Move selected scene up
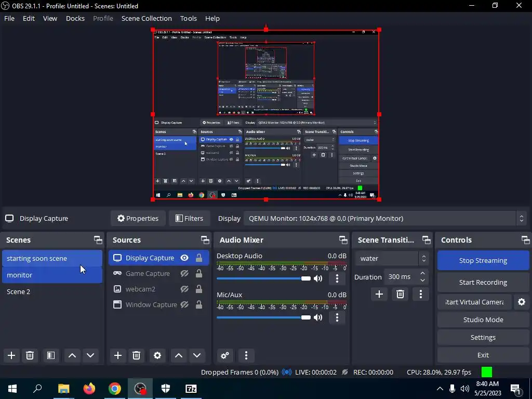Screen dimensions: 532x399 pos(72,355)
